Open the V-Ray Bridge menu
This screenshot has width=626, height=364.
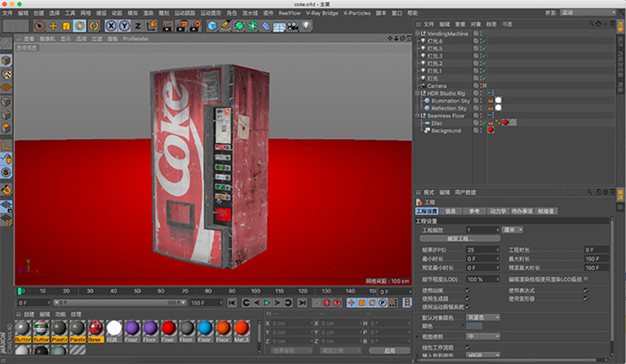point(322,13)
